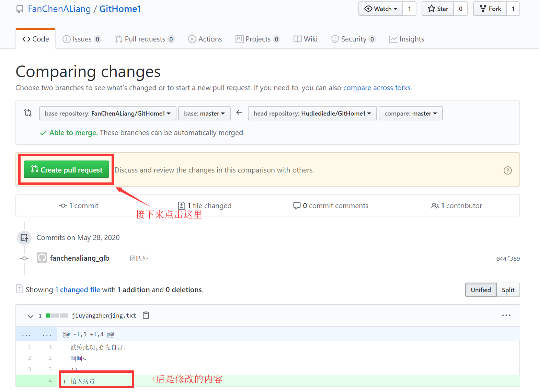Click the commit icon beside 1 commit
539x392 pixels.
pyautogui.click(x=63, y=206)
